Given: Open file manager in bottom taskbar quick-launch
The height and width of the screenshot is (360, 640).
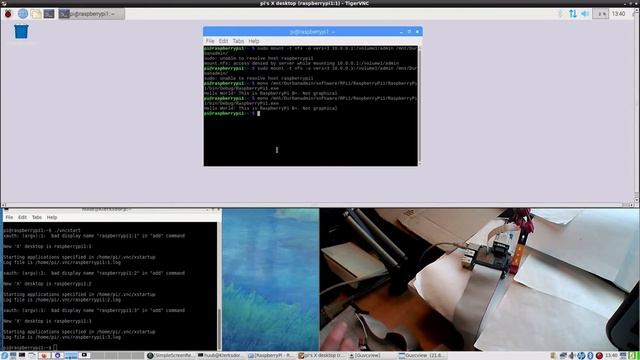Looking at the screenshot, I should (x=32, y=356).
